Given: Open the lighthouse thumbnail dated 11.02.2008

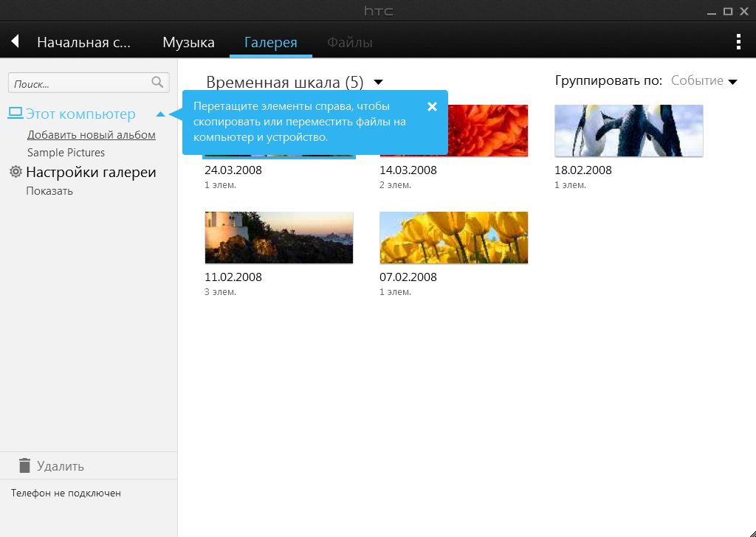Looking at the screenshot, I should [278, 238].
